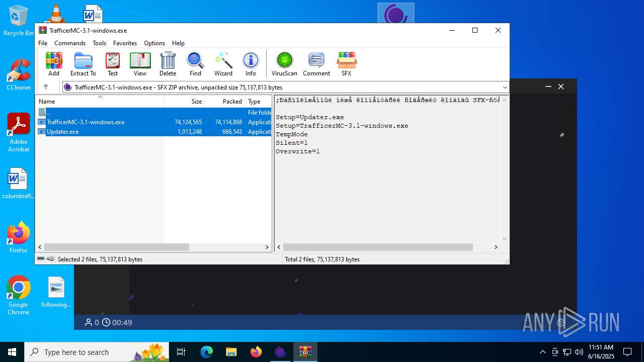
Task: Click comment pane scroll down arrow
Action: 504,239
